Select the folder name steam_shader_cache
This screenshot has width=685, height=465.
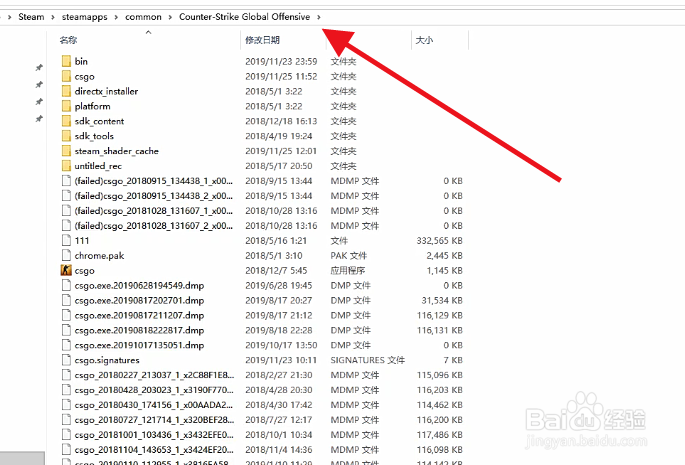(117, 151)
